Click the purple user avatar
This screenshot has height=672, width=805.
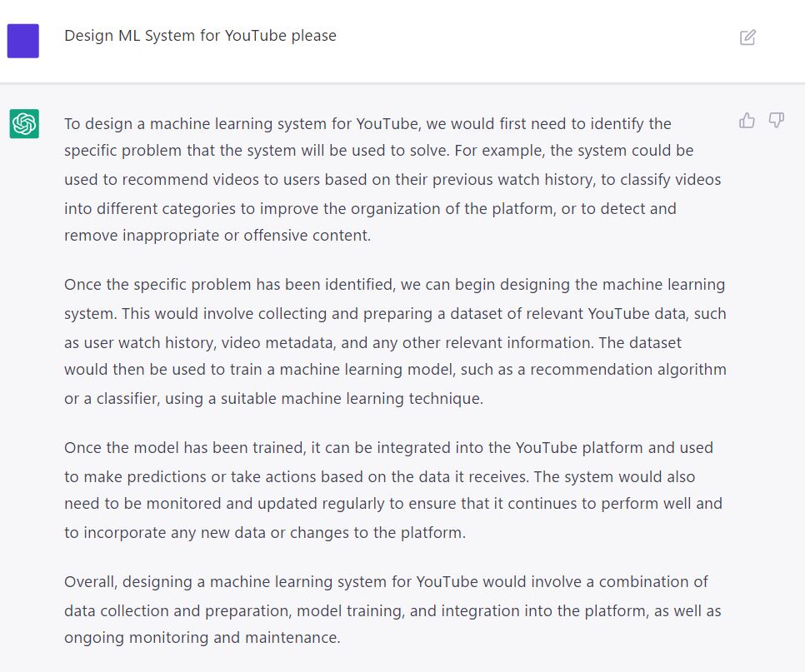[23, 41]
